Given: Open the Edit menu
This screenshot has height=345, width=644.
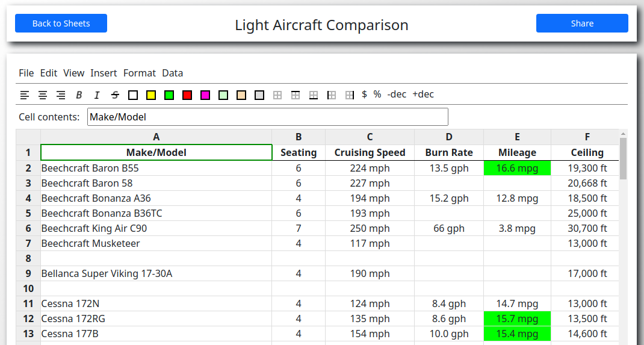Looking at the screenshot, I should coord(49,73).
